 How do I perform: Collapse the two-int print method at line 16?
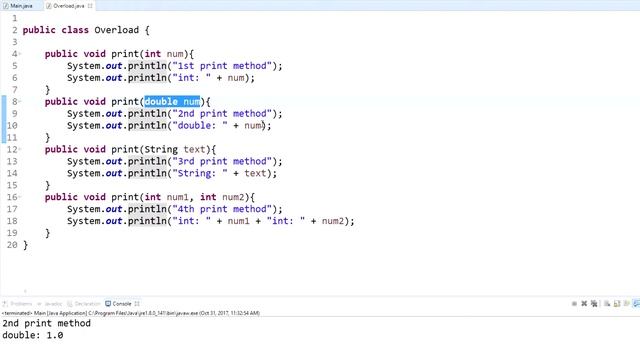(20, 197)
